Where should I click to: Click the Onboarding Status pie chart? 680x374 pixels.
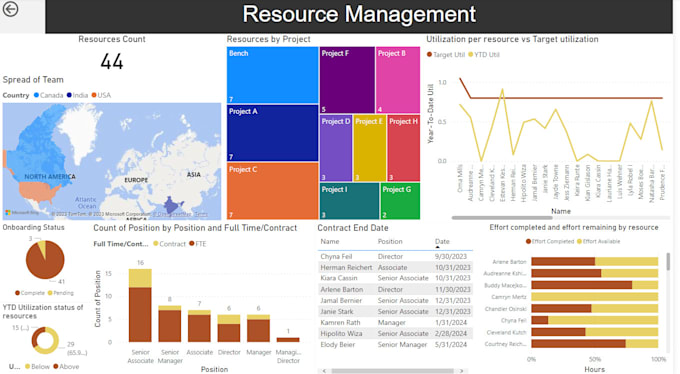click(x=45, y=259)
